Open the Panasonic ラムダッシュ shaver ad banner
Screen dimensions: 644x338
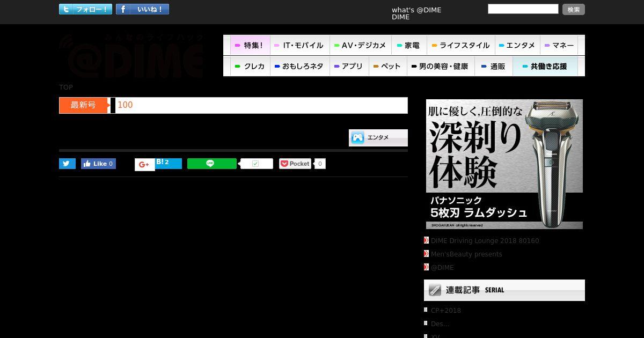504,164
